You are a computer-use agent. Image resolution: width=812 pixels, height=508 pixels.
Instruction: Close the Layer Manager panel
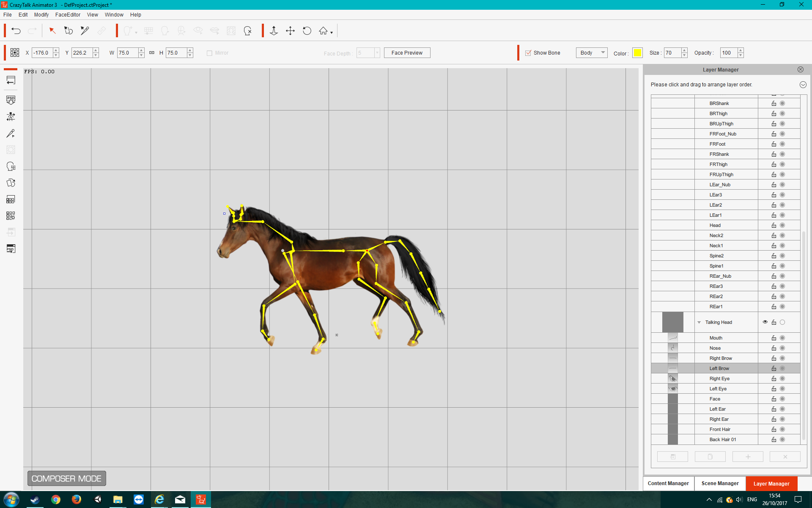point(801,69)
